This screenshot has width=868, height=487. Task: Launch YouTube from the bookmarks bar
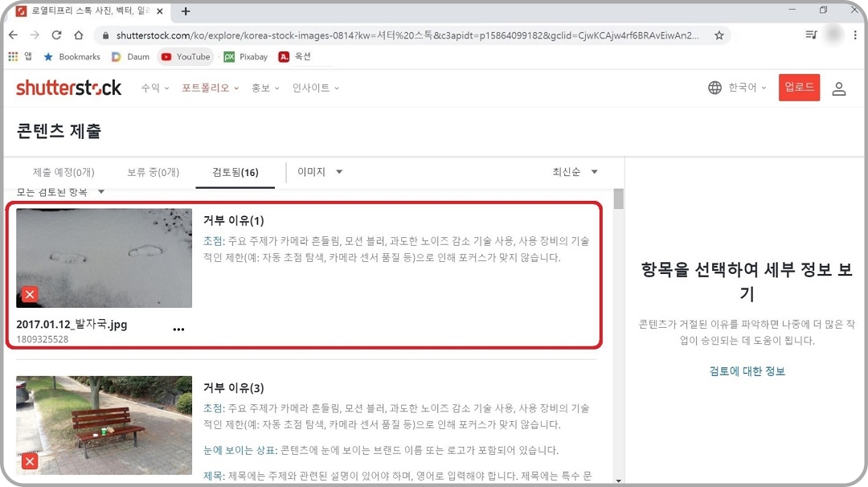185,56
